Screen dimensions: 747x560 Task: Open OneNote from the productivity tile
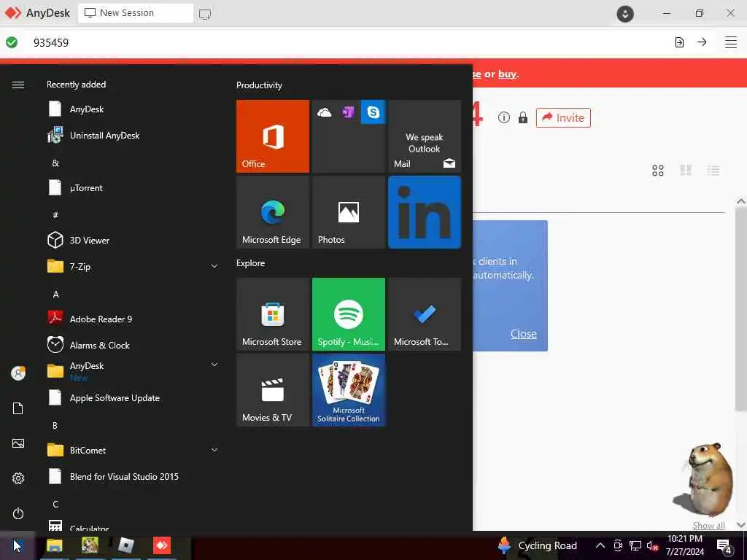tap(348, 112)
